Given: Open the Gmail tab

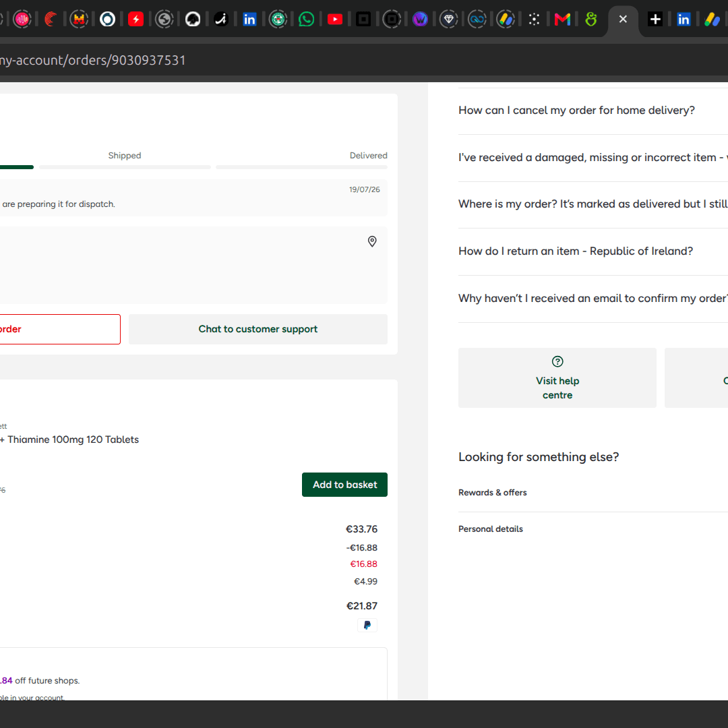Looking at the screenshot, I should click(562, 19).
